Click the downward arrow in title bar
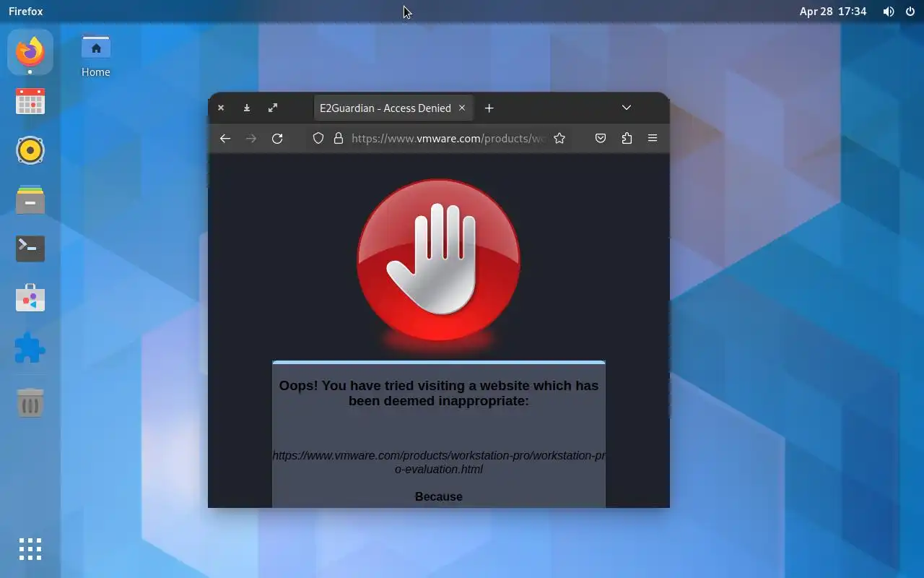 pos(247,108)
